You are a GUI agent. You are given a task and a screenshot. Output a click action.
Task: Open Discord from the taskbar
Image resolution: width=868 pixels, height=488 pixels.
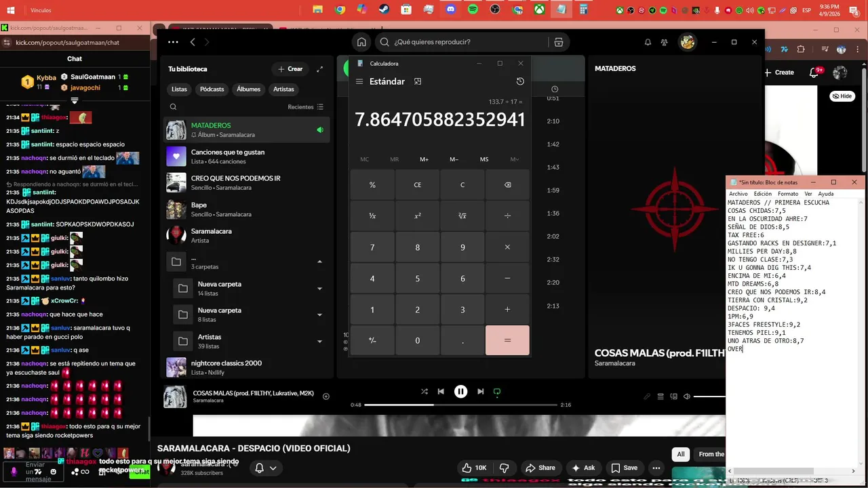(x=450, y=9)
